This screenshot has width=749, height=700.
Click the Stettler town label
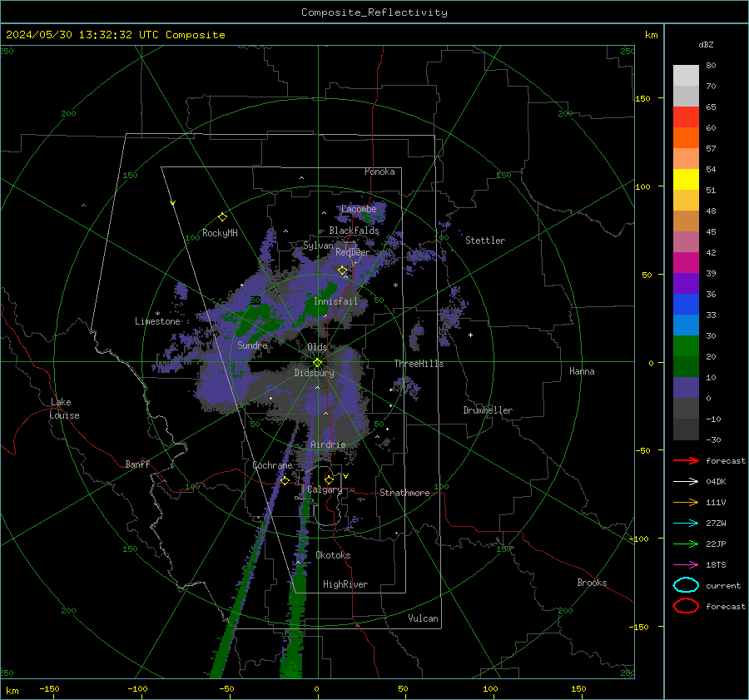click(485, 241)
